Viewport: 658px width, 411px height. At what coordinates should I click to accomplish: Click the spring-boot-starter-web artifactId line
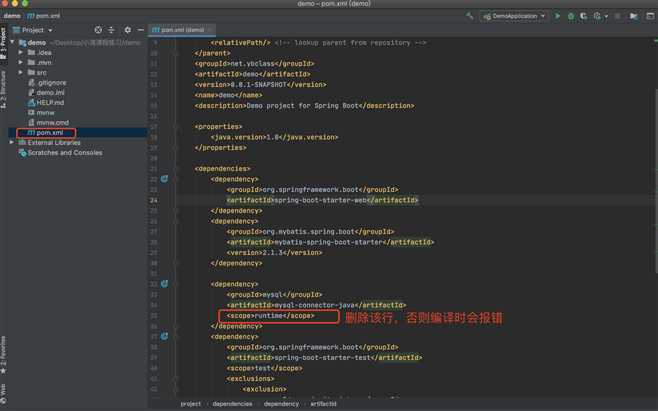[x=322, y=200]
